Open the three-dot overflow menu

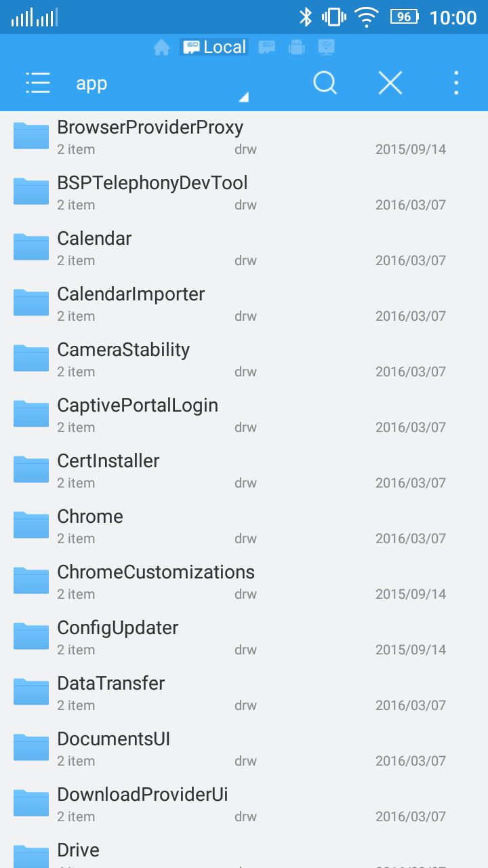coord(456,83)
